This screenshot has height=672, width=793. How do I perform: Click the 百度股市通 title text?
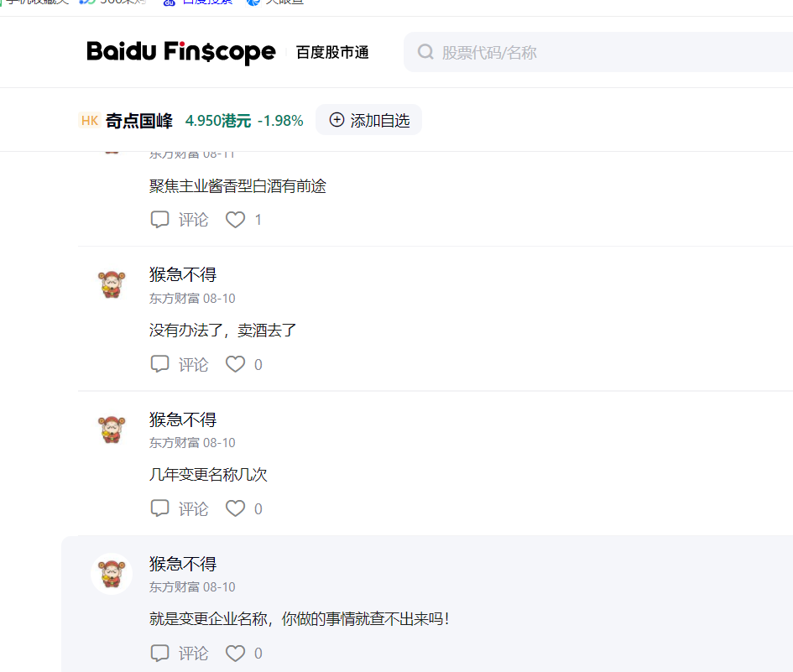[332, 53]
